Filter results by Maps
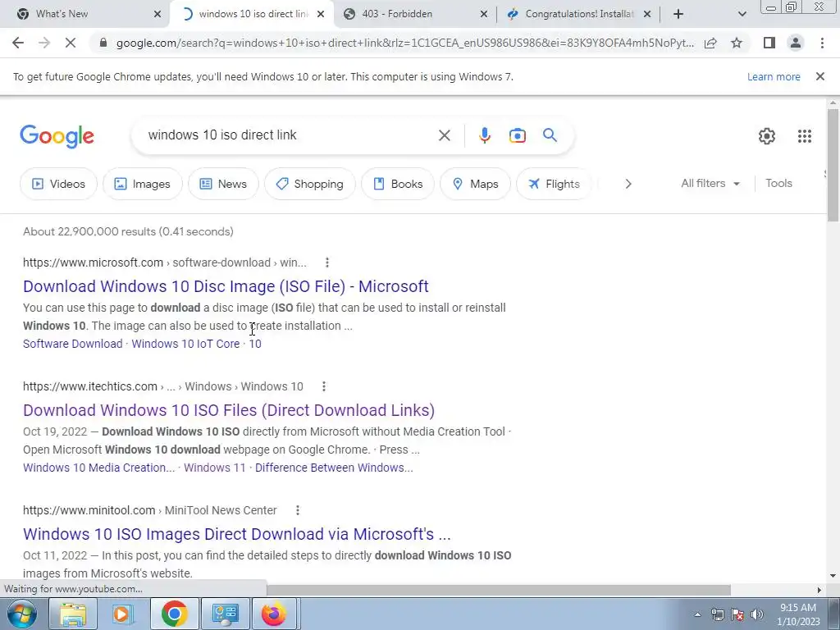This screenshot has width=840, height=630. (475, 184)
